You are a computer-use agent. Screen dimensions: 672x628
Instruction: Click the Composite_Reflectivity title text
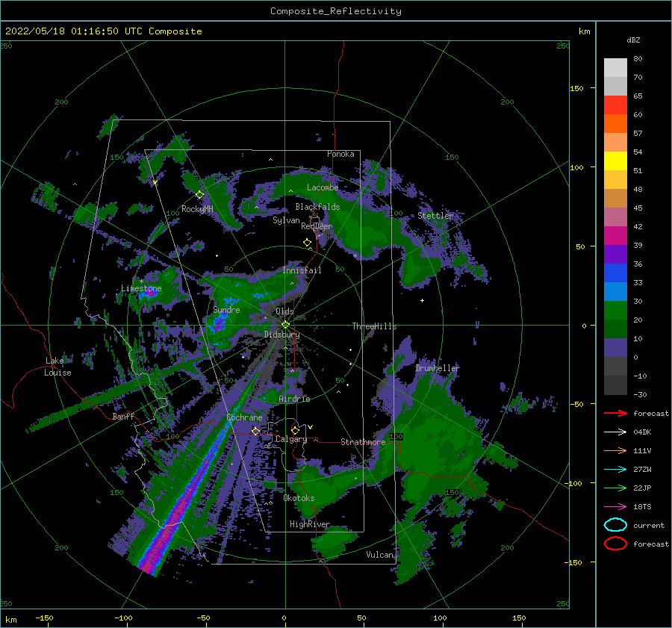coord(336,11)
